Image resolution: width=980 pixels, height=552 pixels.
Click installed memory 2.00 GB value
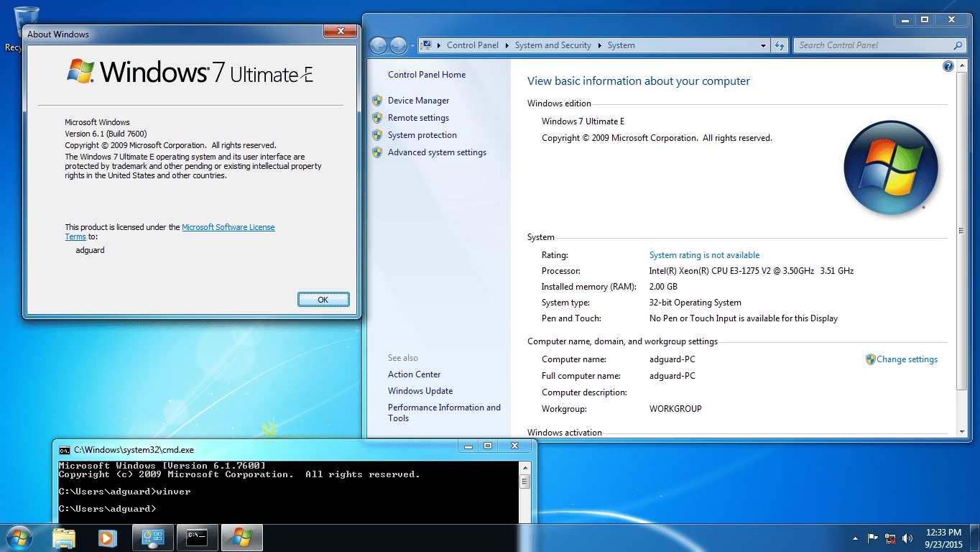(663, 287)
